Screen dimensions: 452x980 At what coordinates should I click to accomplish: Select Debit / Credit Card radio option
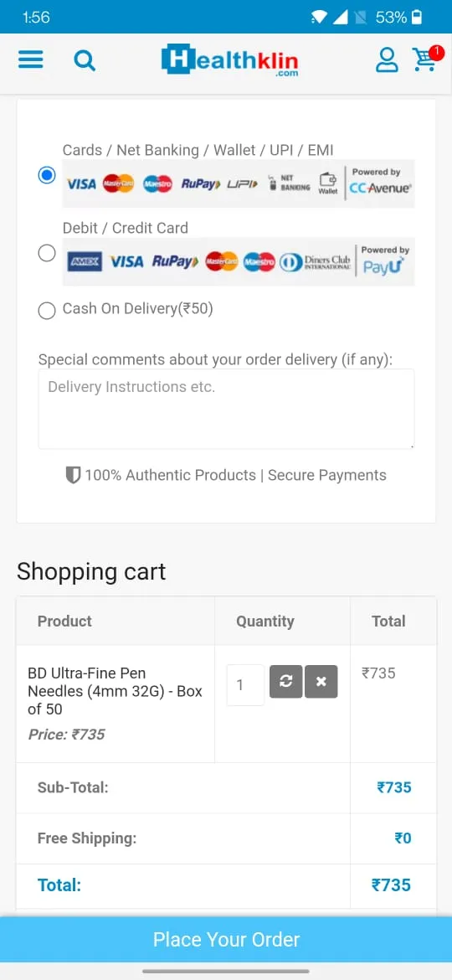click(47, 253)
